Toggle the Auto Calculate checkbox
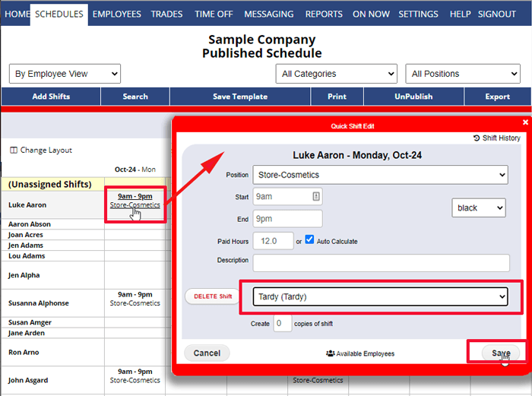532x396 pixels. point(309,240)
